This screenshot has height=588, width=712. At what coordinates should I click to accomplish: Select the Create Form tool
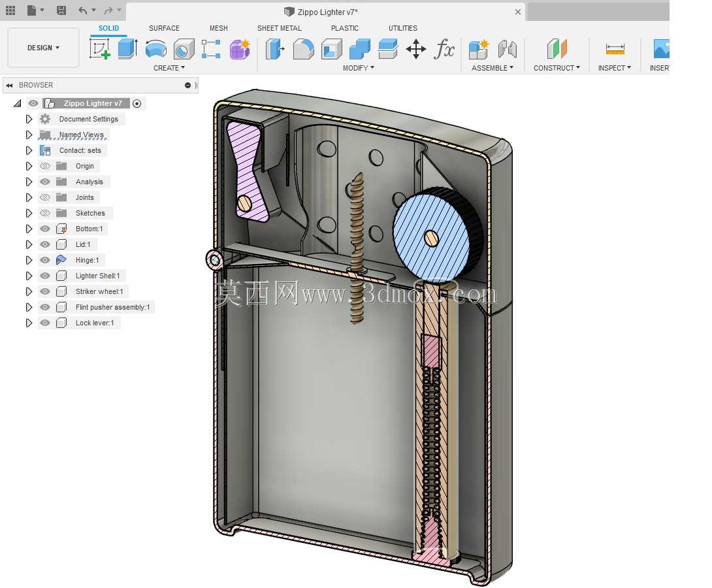(240, 48)
